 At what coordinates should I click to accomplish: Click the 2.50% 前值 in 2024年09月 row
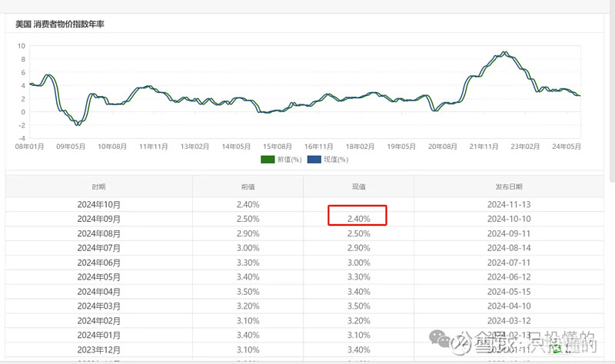coord(248,219)
